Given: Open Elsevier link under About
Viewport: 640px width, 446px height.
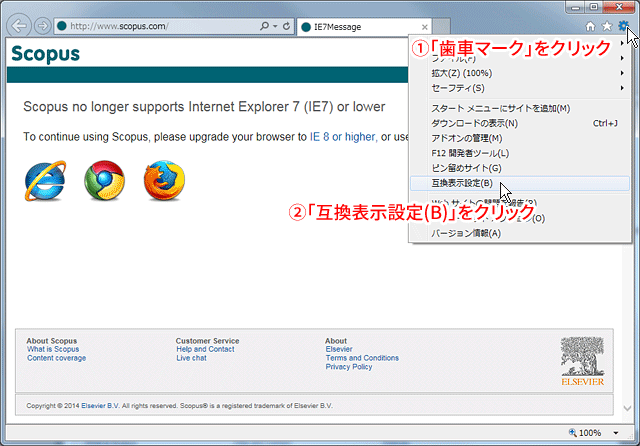Looking at the screenshot, I should tap(339, 349).
